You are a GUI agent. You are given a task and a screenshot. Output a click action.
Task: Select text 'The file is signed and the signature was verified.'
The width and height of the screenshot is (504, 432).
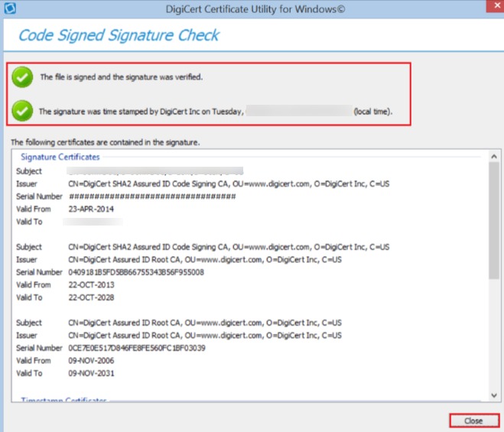[x=122, y=77]
